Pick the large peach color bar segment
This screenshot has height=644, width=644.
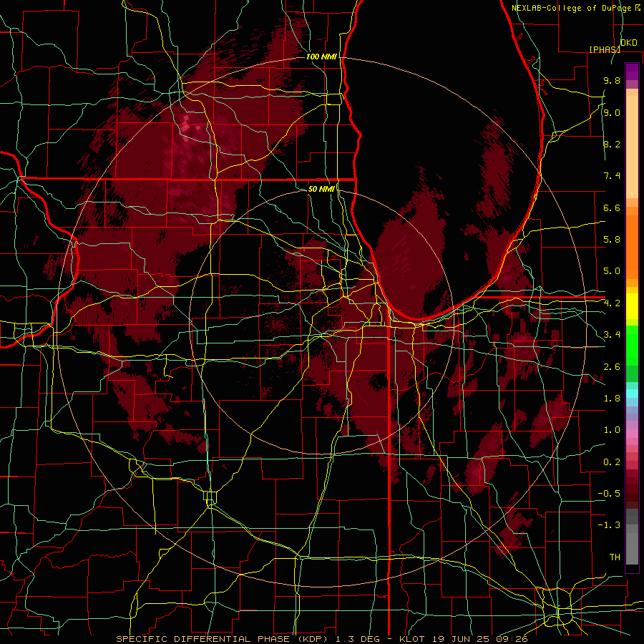pyautogui.click(x=632, y=147)
